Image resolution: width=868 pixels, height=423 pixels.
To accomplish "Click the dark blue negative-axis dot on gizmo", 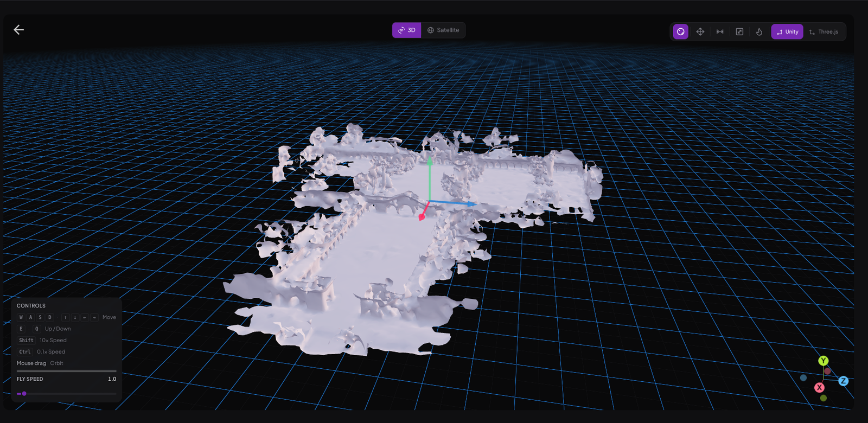I will coord(803,378).
